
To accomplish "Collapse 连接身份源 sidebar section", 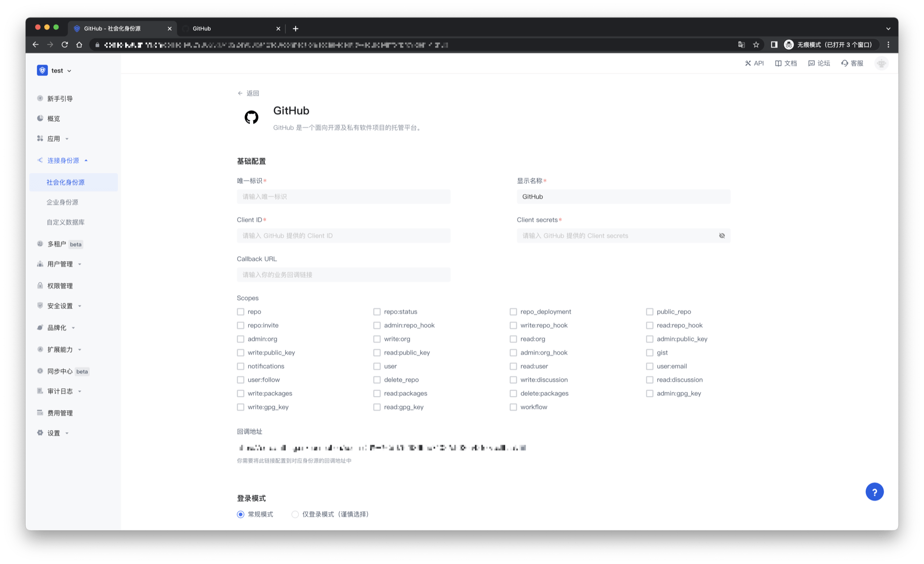I will [x=63, y=161].
